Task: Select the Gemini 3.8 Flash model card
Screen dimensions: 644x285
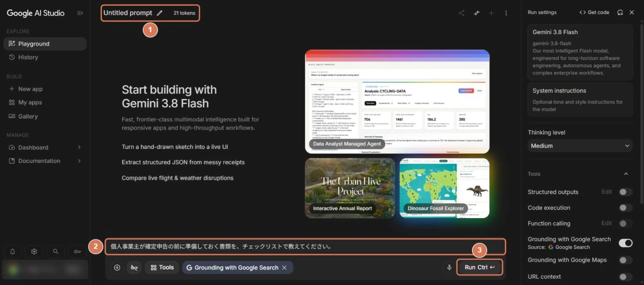Action: tap(580, 52)
